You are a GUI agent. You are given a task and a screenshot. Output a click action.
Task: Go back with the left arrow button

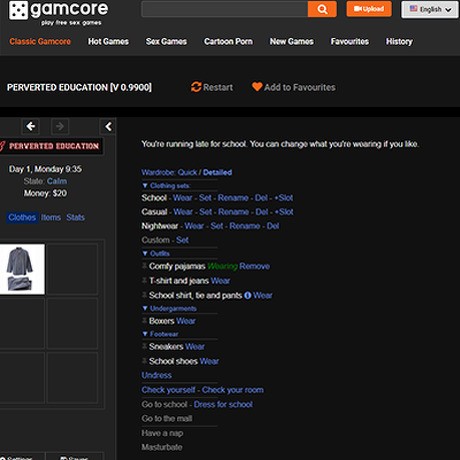point(31,126)
